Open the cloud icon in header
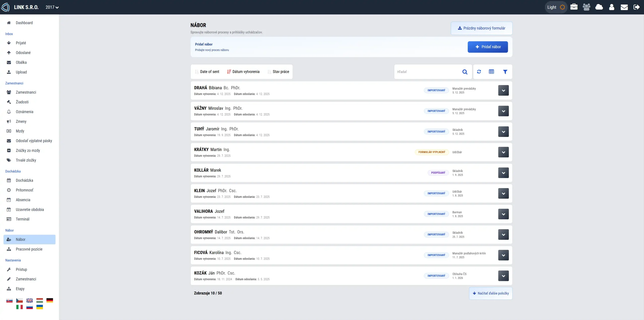 [x=599, y=7]
